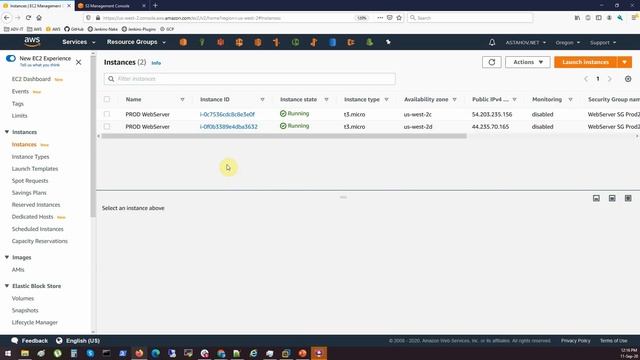
Task: Bookmark this page with the star icon
Action: [x=399, y=18]
